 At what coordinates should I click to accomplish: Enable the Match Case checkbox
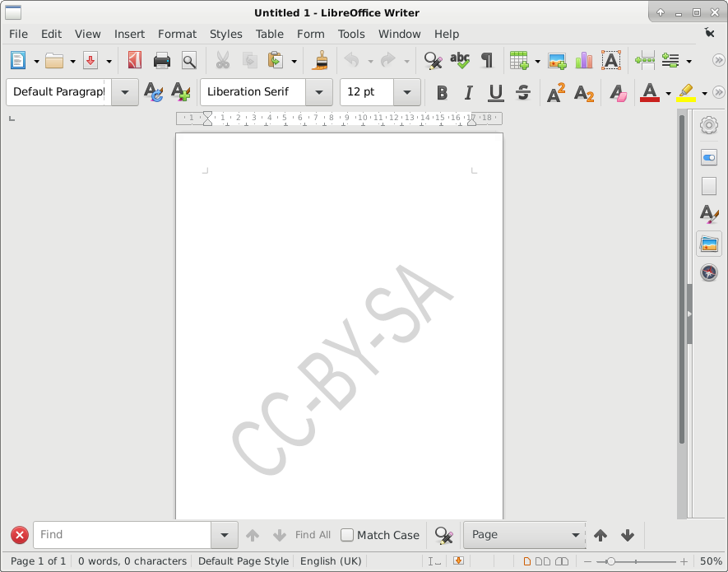pyautogui.click(x=347, y=535)
